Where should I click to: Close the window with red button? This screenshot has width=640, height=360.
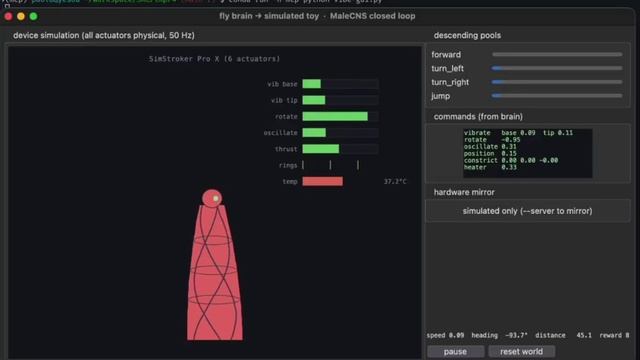click(x=8, y=16)
